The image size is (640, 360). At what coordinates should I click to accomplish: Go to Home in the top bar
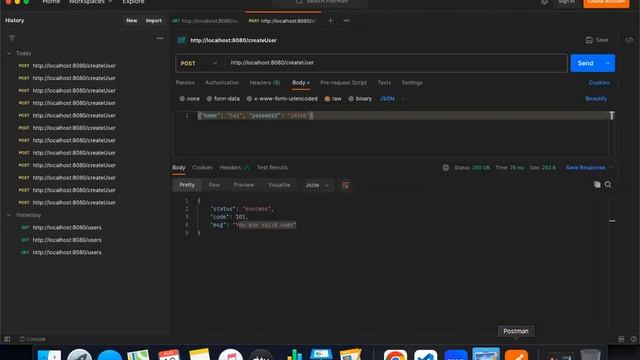pyautogui.click(x=51, y=2)
